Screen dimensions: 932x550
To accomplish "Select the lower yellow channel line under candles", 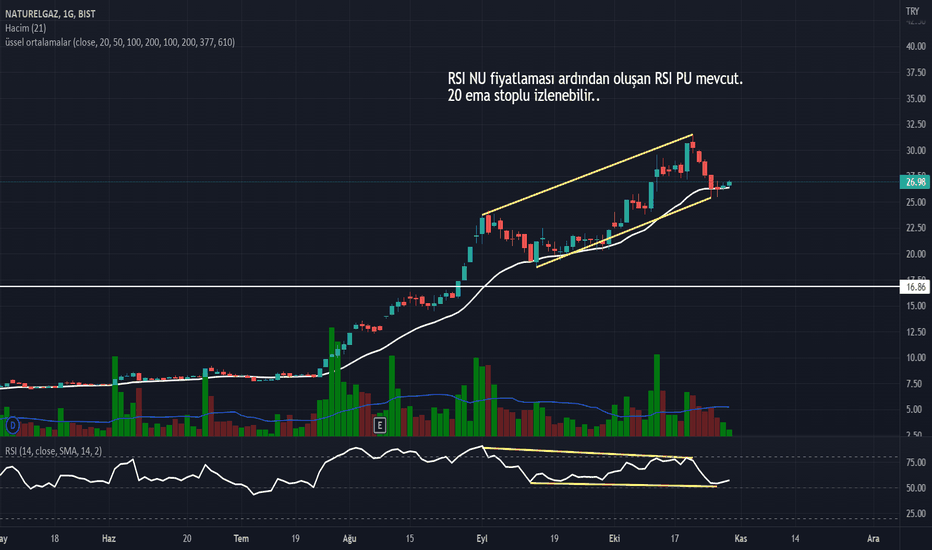I will tap(624, 232).
